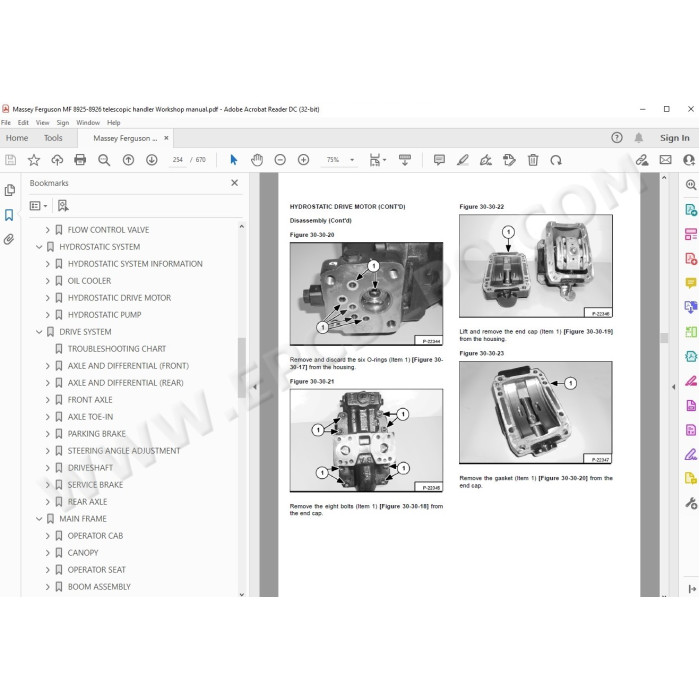This screenshot has height=700, width=700.
Task: Collapse the left navigation pane arrow
Action: point(254,387)
